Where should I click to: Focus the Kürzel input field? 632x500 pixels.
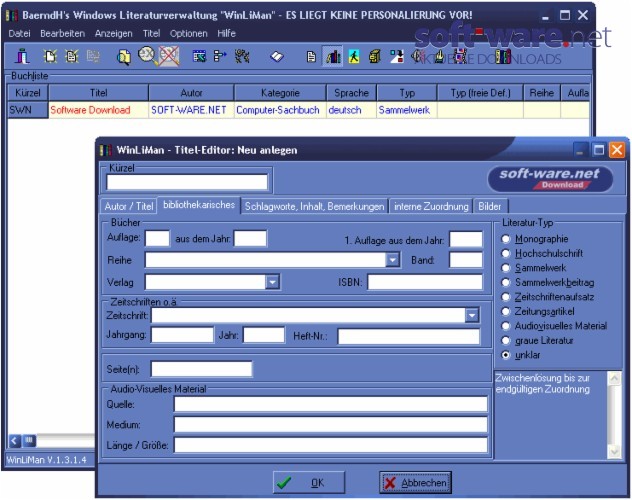click(187, 182)
